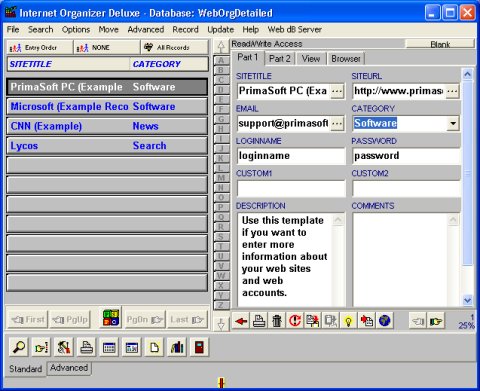Click inside the CUSTOM1 input field

[291, 188]
